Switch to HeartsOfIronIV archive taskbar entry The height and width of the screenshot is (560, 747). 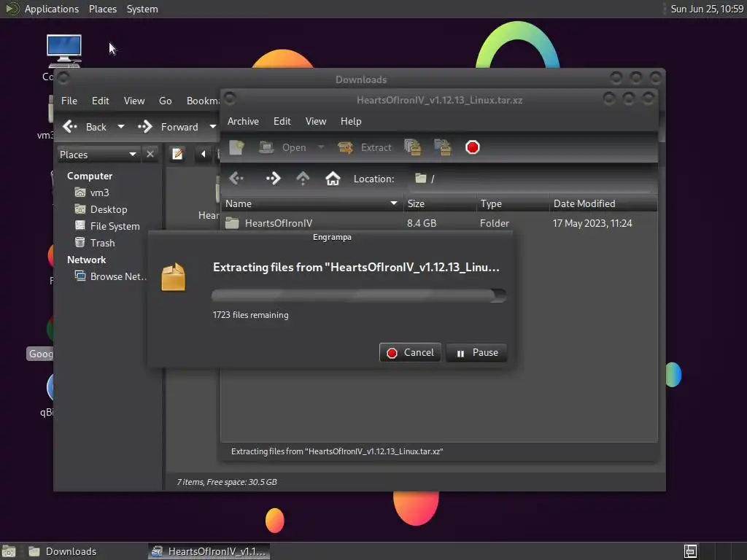(209, 551)
